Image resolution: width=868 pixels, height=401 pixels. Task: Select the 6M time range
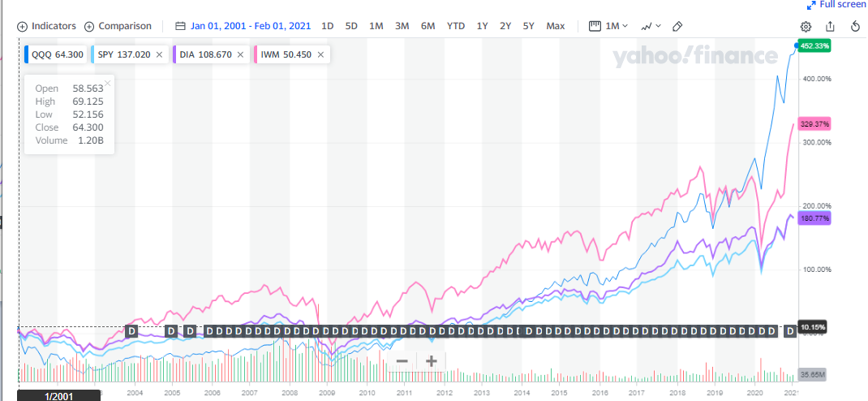[x=428, y=26]
